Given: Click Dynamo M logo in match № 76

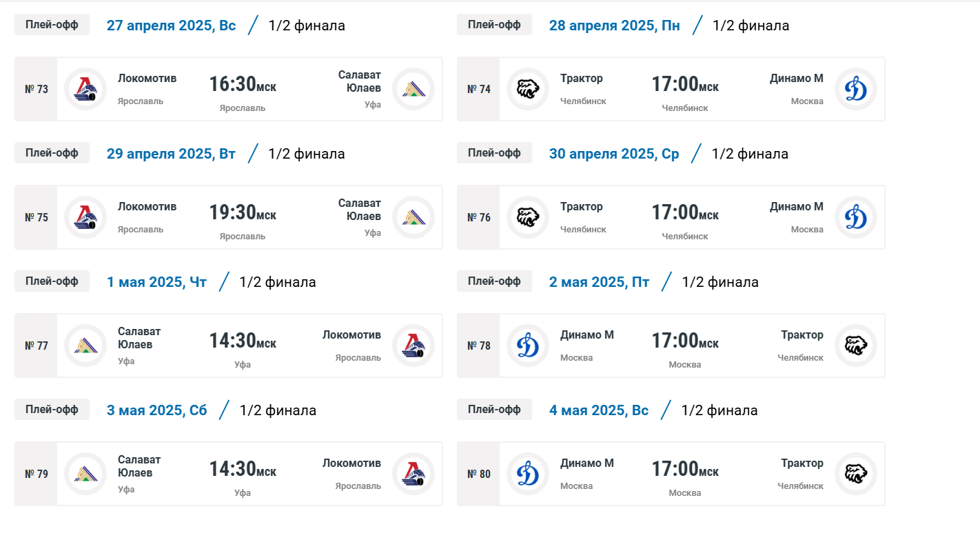Looking at the screenshot, I should coord(856,217).
